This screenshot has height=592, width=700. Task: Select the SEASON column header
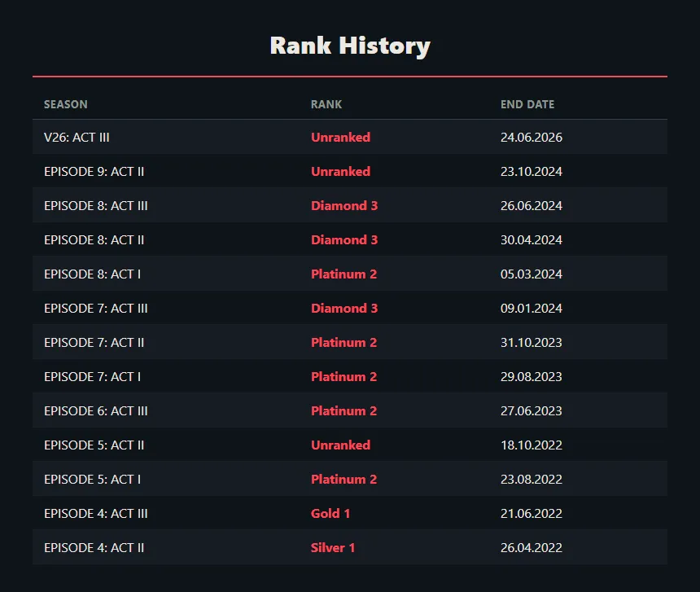tap(66, 104)
